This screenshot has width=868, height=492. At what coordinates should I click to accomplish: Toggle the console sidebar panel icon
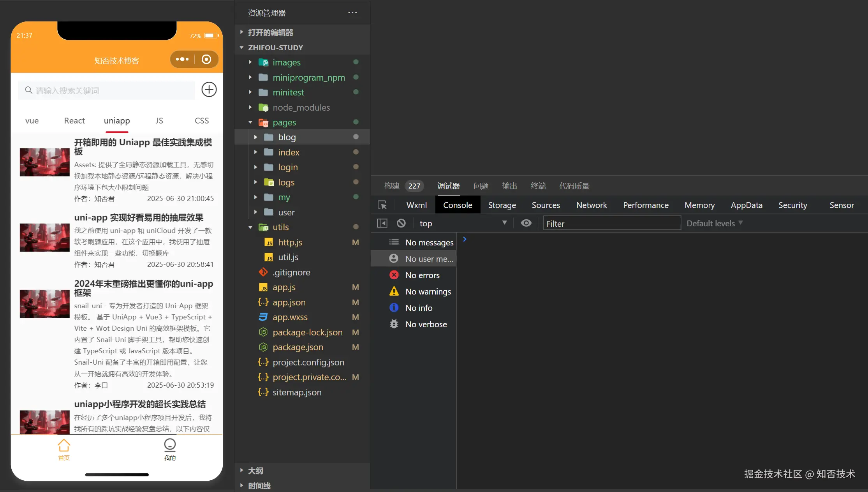382,223
